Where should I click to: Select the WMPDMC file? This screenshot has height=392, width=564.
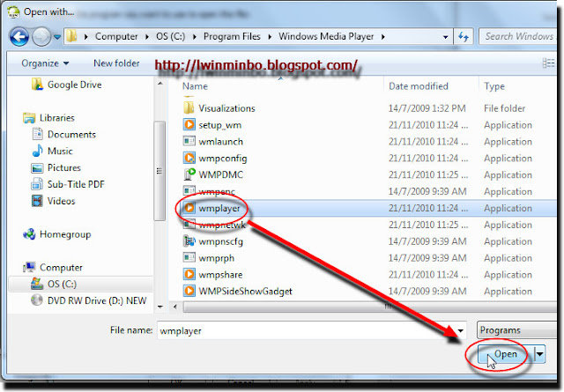pos(221,174)
